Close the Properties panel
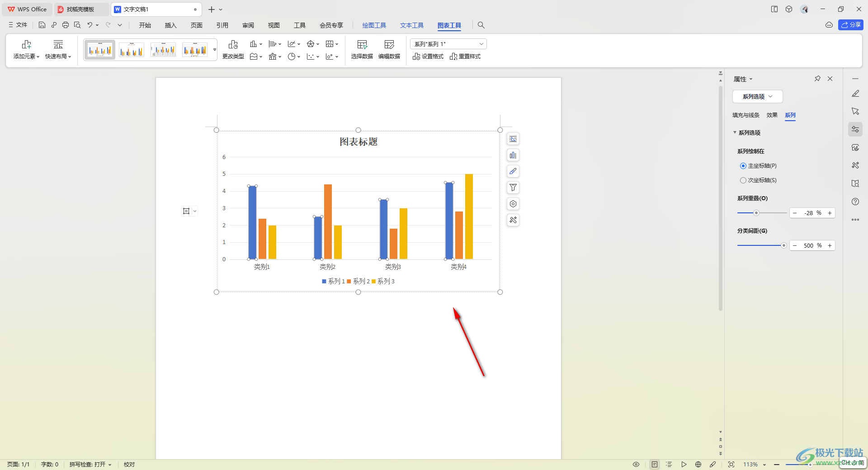The height and width of the screenshot is (470, 868). [830, 79]
